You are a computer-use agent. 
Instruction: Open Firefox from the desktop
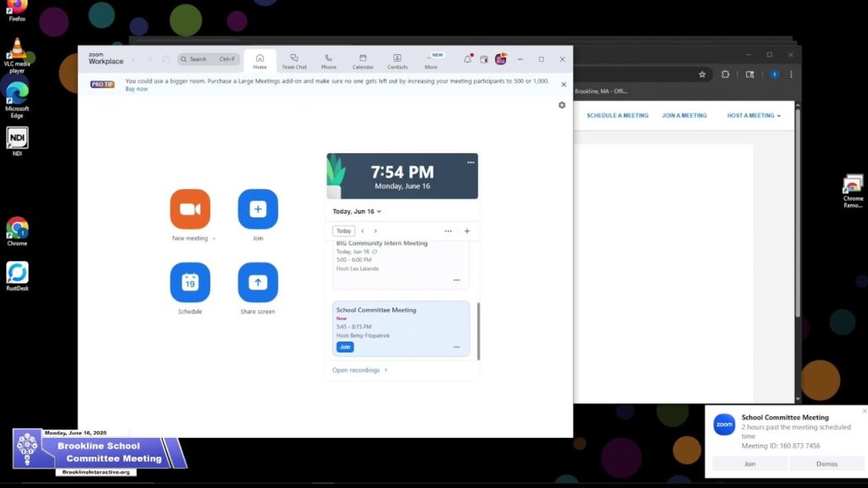(x=17, y=8)
